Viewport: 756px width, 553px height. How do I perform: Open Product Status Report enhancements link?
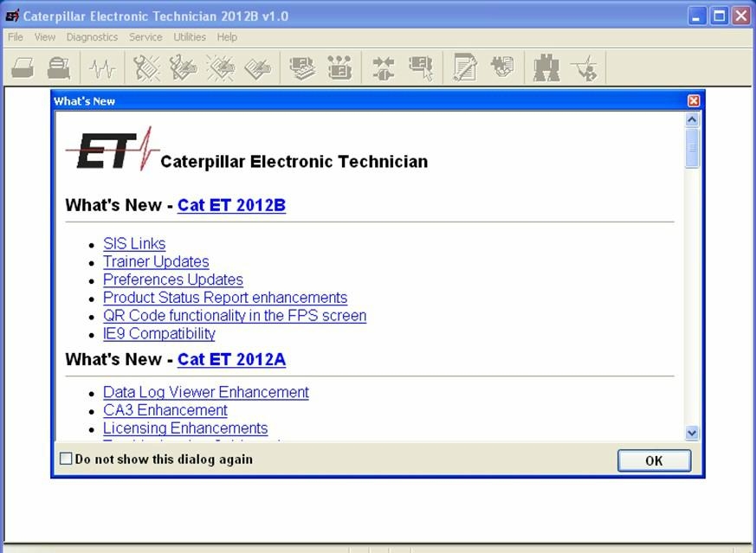[x=224, y=298]
